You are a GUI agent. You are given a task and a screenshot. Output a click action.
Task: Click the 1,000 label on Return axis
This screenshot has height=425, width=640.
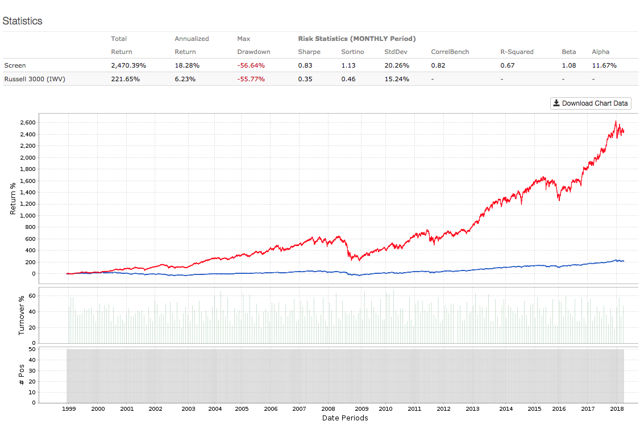point(27,216)
